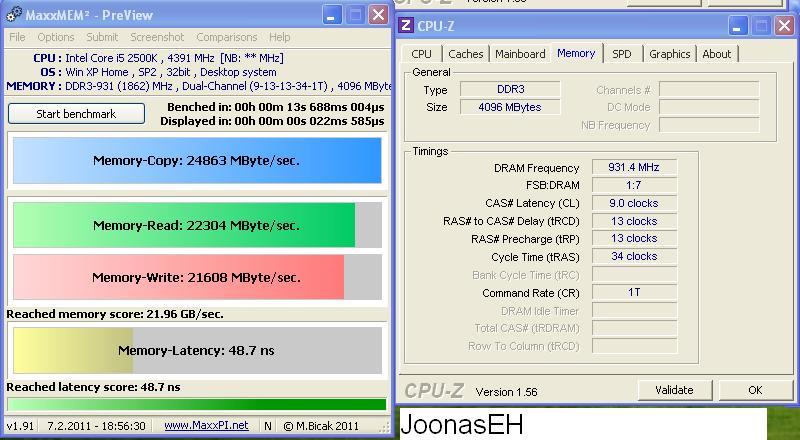
Task: Click the CPU line Intel Core i5 2500K
Action: 158,58
